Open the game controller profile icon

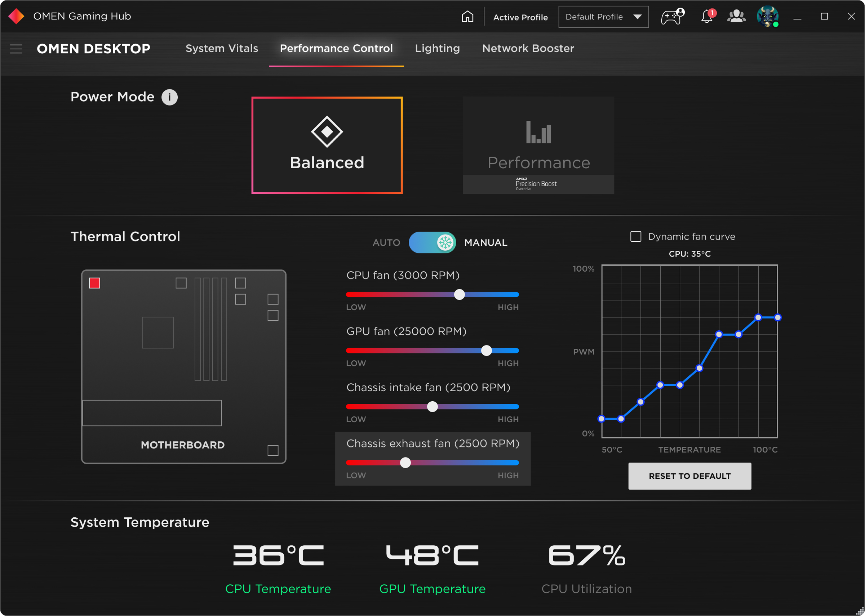coord(672,17)
